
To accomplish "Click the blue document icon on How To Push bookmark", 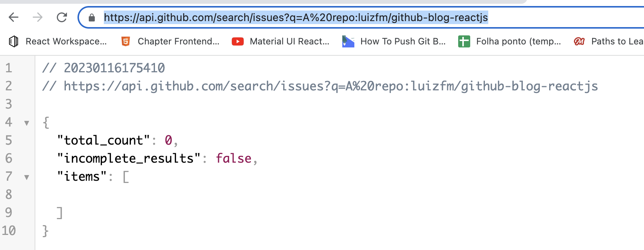I will 348,41.
